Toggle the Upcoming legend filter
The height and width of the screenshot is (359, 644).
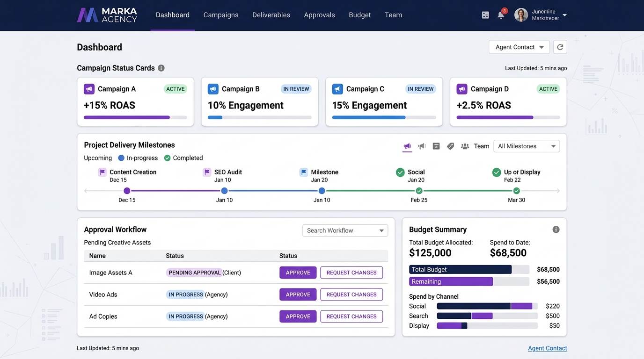click(x=97, y=158)
